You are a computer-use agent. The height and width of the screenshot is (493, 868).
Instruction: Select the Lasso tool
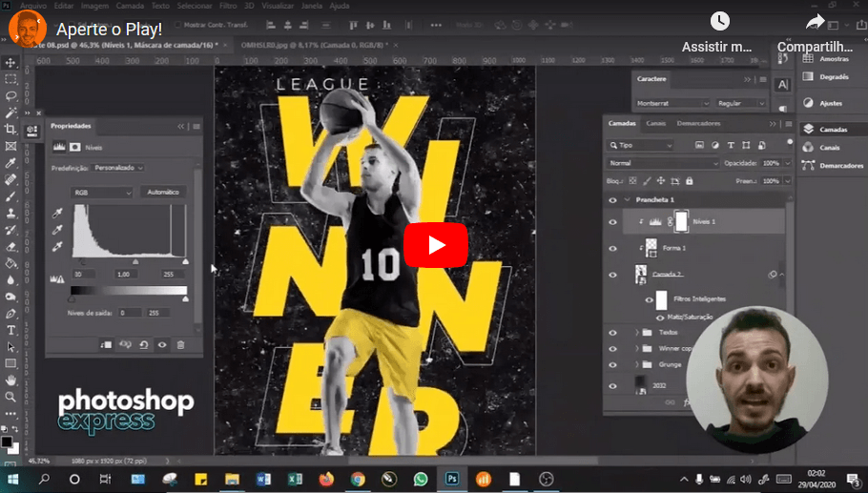(x=10, y=95)
